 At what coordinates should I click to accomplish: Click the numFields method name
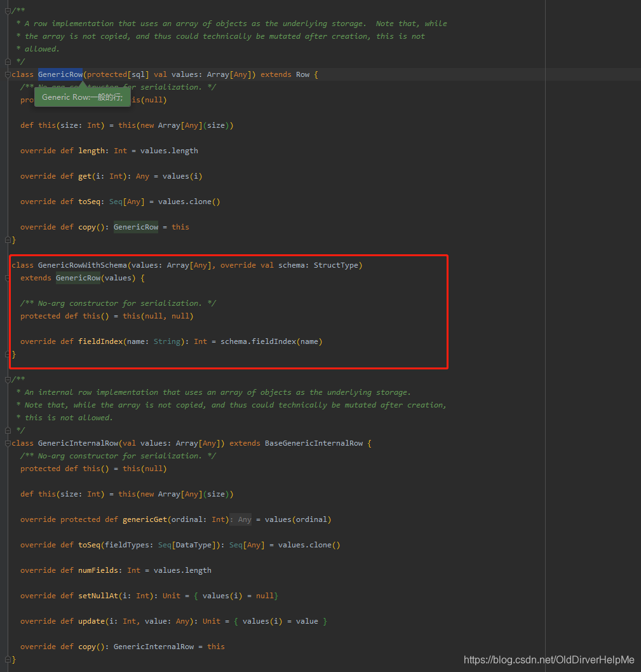point(98,570)
